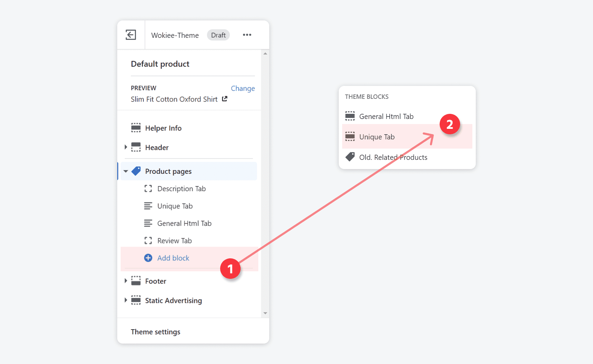Viewport: 593px width, 364px height.
Task: Click the exit theme editor icon
Action: pos(131,34)
